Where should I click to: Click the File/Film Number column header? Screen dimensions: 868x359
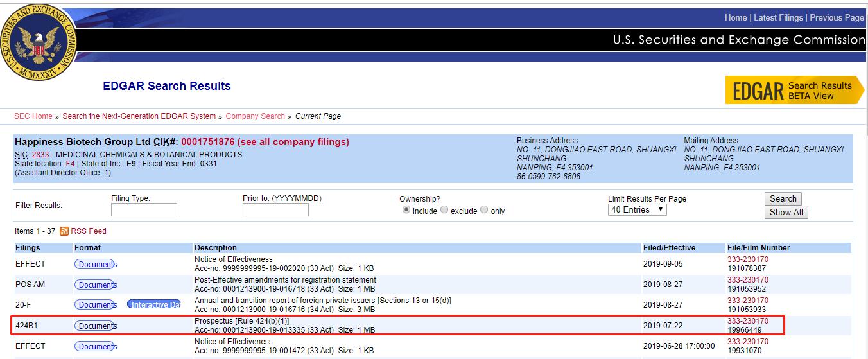coord(759,248)
